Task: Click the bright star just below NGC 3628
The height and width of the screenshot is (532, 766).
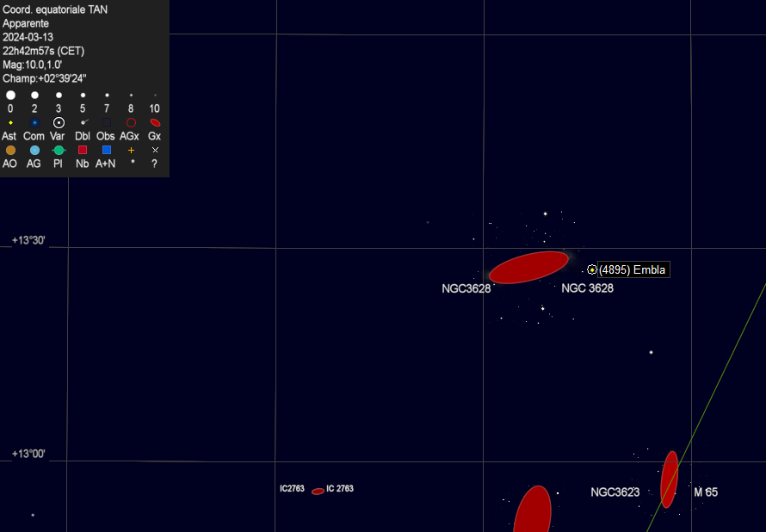Action: (x=542, y=308)
